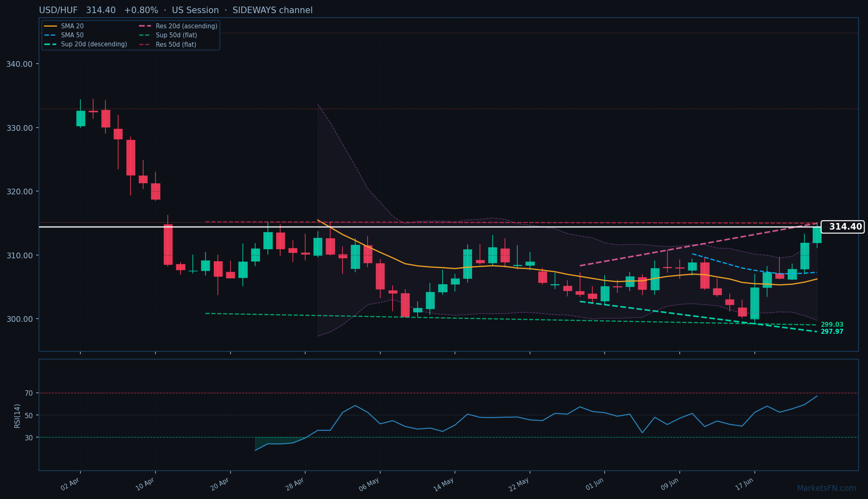Click the SMA 20 legend entry
The width and height of the screenshot is (868, 499).
(x=64, y=26)
